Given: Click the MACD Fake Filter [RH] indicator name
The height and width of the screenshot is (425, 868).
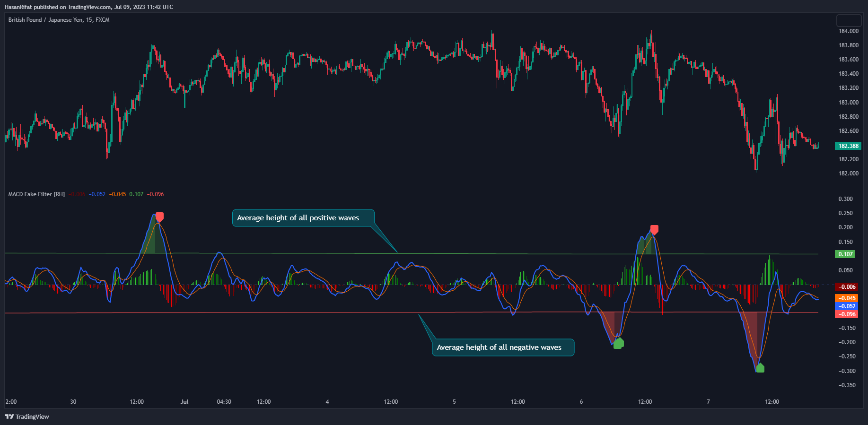Looking at the screenshot, I should tap(36, 194).
